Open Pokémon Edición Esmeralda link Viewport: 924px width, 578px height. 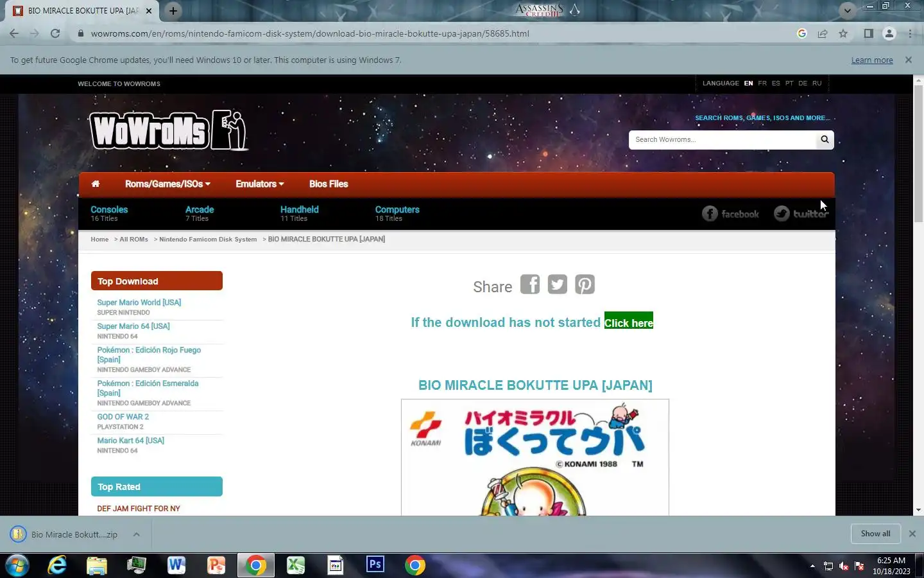[148, 388]
